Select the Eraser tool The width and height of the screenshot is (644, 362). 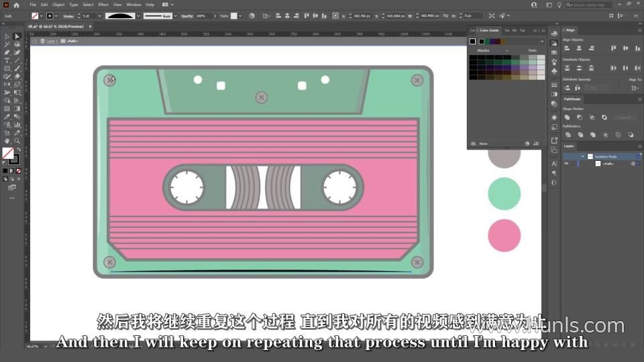click(x=17, y=76)
